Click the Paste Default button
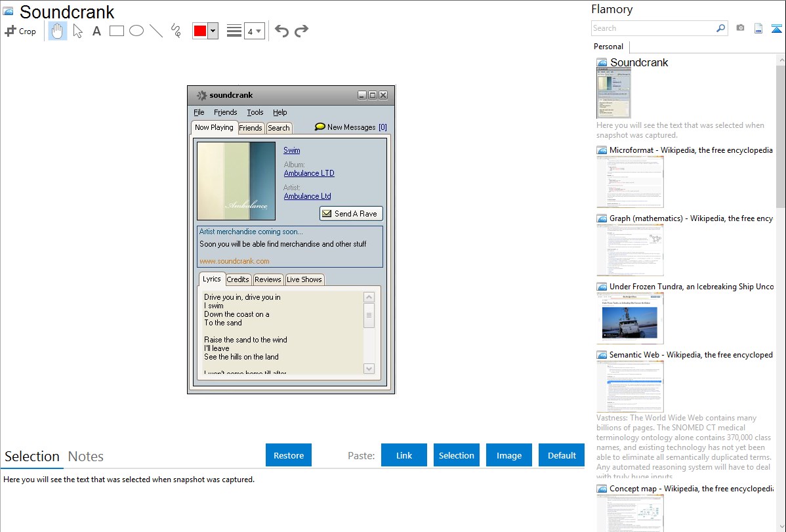This screenshot has width=786, height=532. coord(562,455)
